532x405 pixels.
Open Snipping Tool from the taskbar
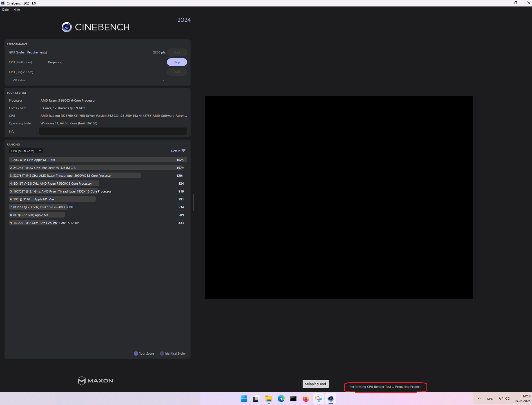[x=318, y=399]
